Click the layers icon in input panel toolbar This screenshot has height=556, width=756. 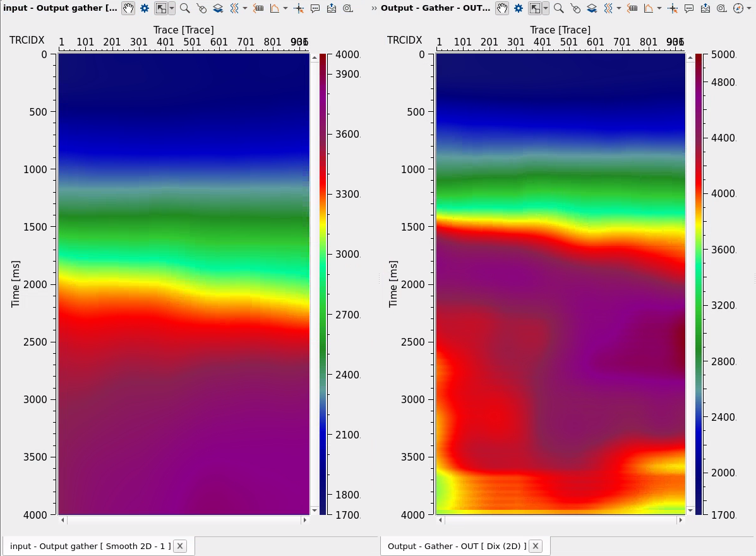click(x=217, y=8)
